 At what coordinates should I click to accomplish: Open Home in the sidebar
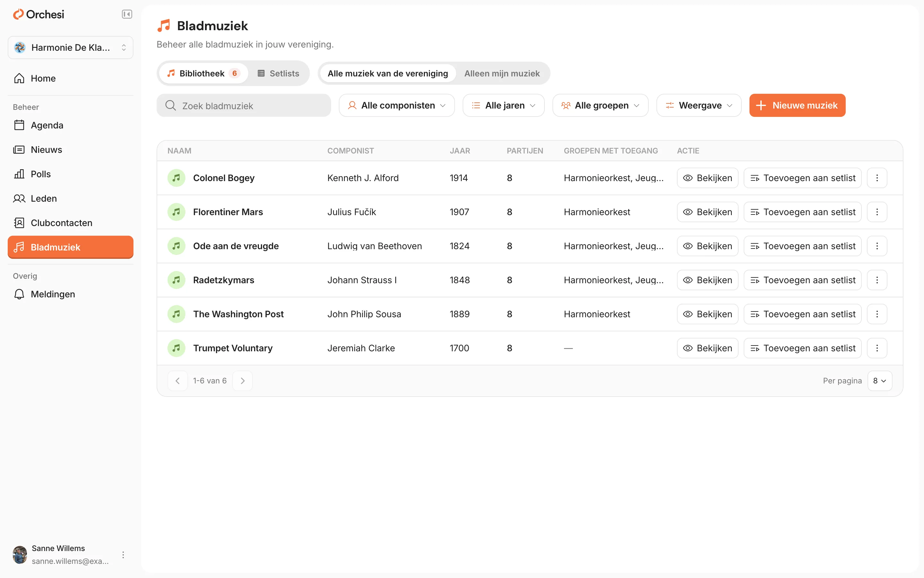[71, 78]
